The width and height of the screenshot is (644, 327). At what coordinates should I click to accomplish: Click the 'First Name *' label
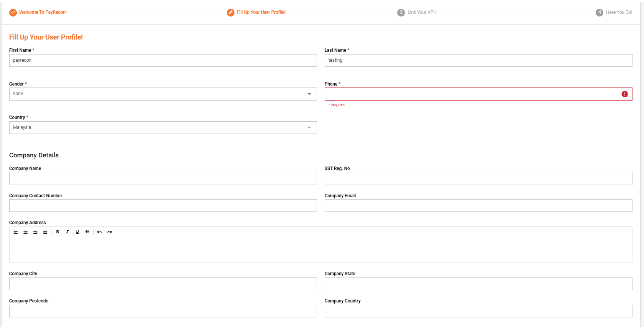coord(21,50)
